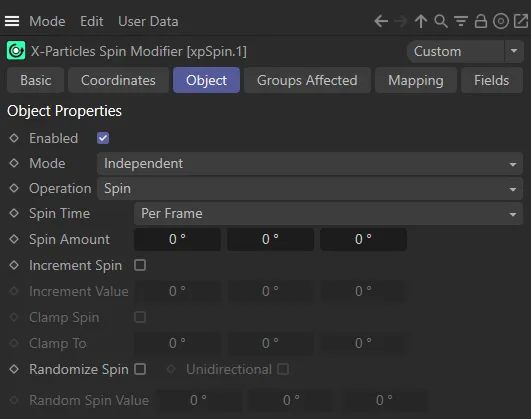Switch to the Basic tab

(36, 80)
